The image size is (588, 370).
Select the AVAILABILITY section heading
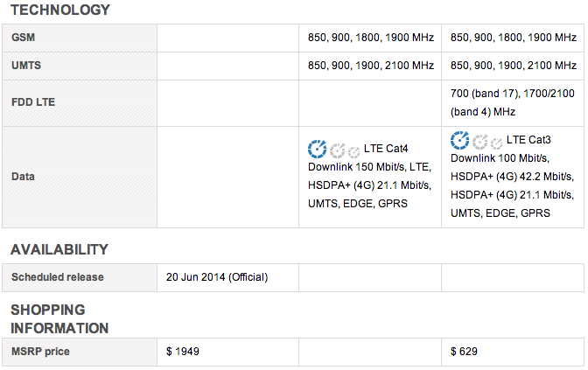59,250
